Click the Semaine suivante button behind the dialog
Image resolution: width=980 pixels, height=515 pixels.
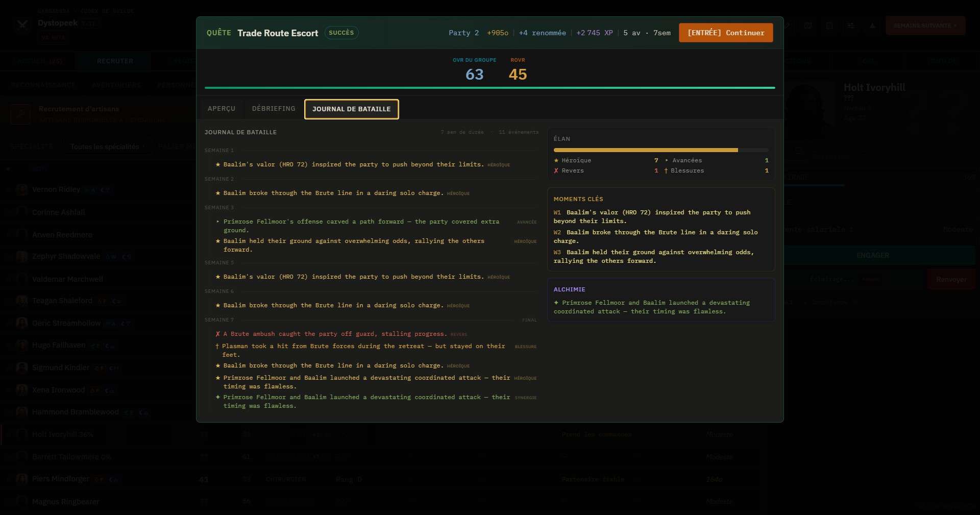point(925,26)
